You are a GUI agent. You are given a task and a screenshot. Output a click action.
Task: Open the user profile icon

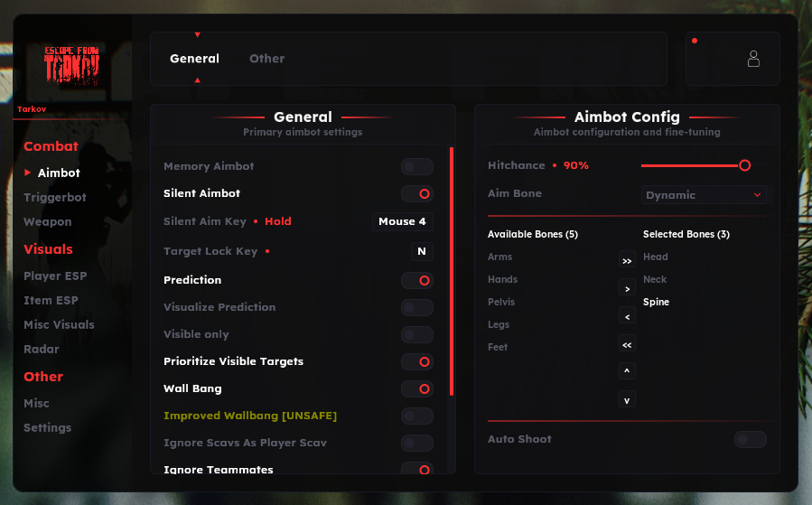pyautogui.click(x=753, y=60)
